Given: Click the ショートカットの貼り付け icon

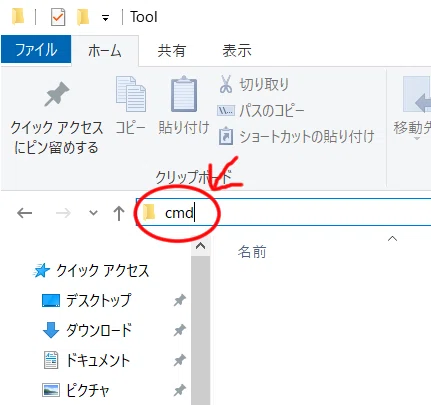Looking at the screenshot, I should click(226, 136).
